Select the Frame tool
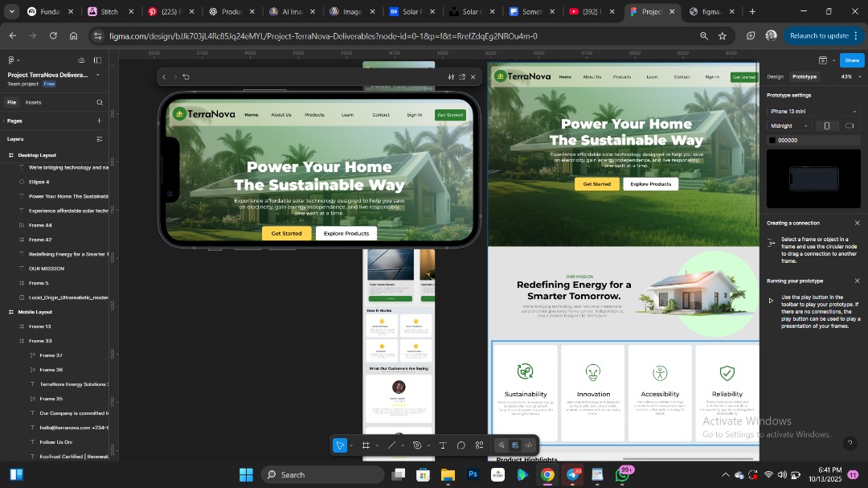This screenshot has width=868, height=488. tap(366, 445)
